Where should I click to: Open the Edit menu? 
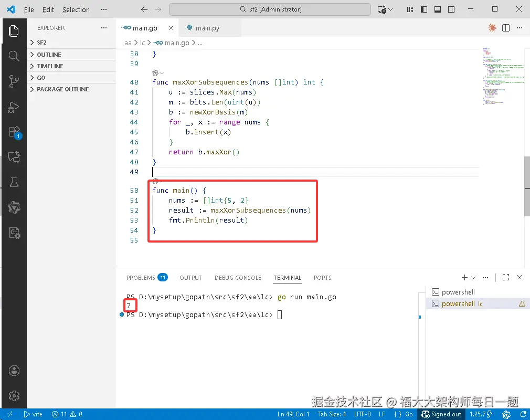click(48, 9)
